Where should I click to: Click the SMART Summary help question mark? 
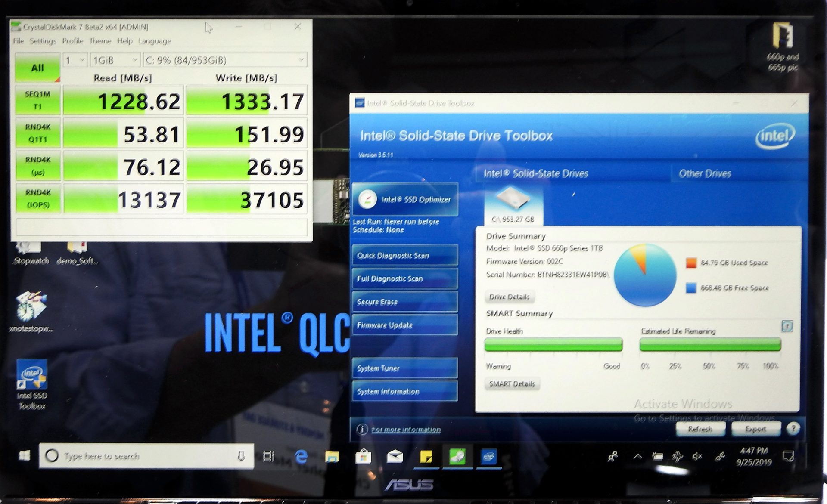pos(788,326)
